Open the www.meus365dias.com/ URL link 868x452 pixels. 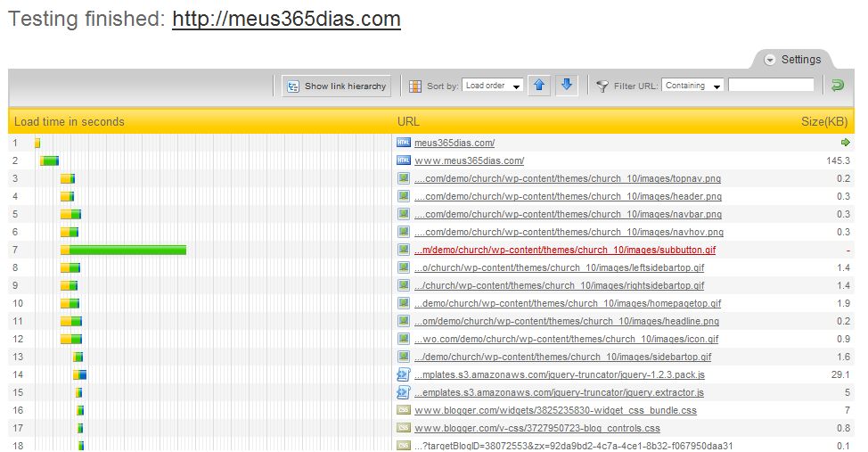[x=469, y=160]
